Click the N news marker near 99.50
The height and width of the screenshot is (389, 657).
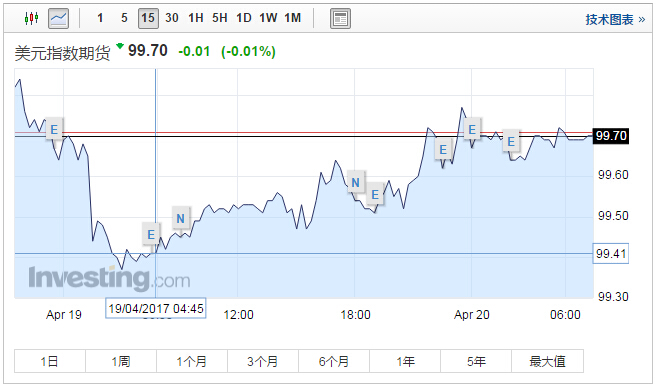point(181,218)
